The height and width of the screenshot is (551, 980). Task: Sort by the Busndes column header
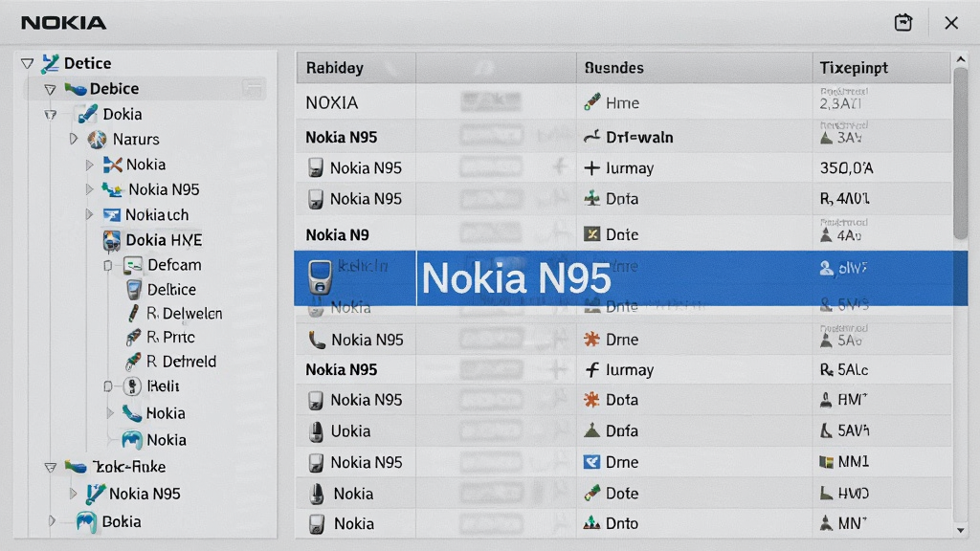(x=694, y=68)
